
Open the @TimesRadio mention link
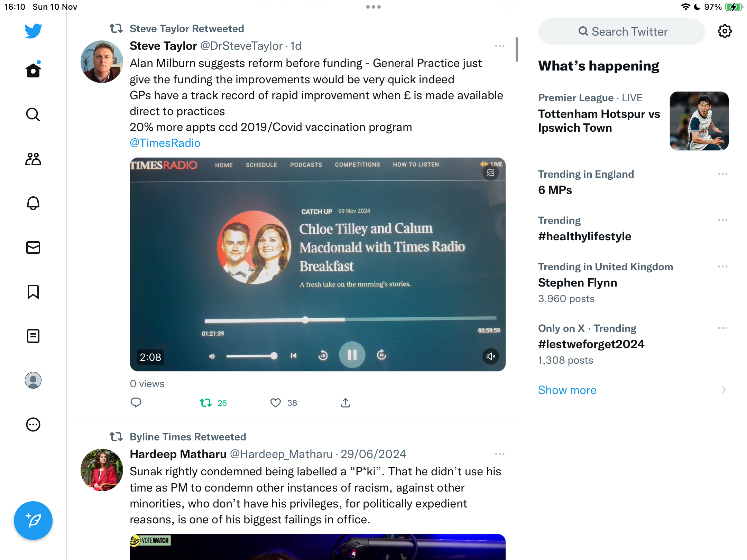click(x=165, y=143)
